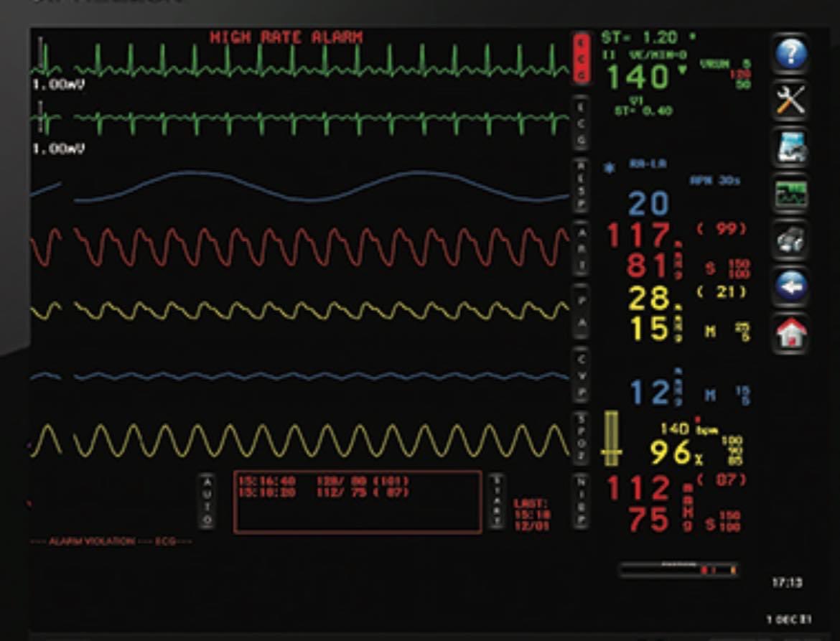
Task: Select the blue respiration waveform
Action: click(300, 187)
